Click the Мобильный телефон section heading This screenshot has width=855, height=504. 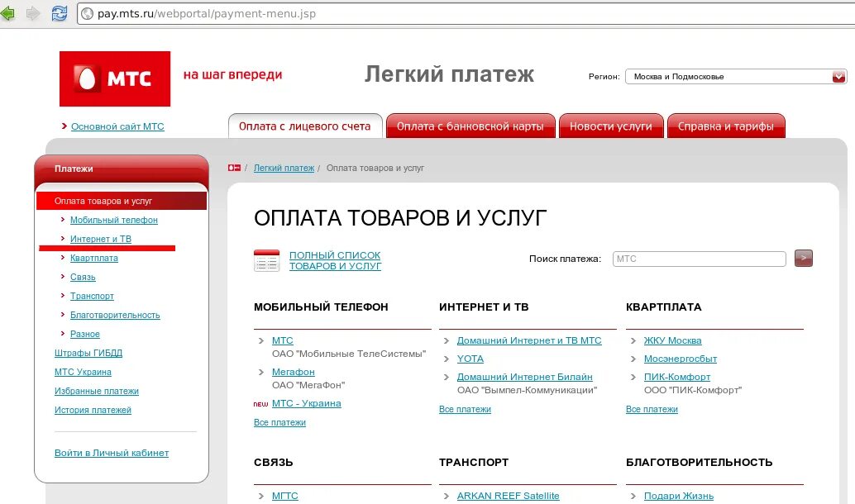(x=321, y=307)
